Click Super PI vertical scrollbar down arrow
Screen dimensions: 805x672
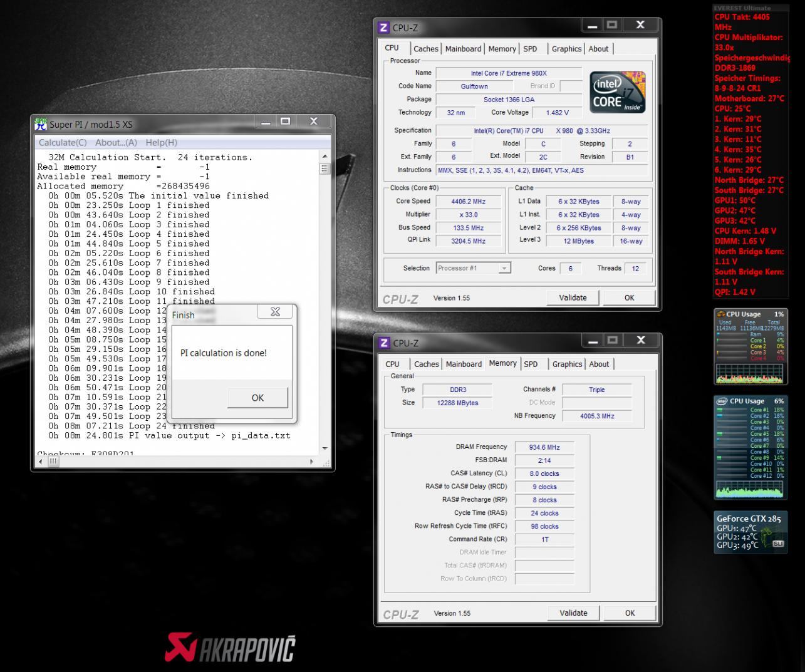[325, 448]
